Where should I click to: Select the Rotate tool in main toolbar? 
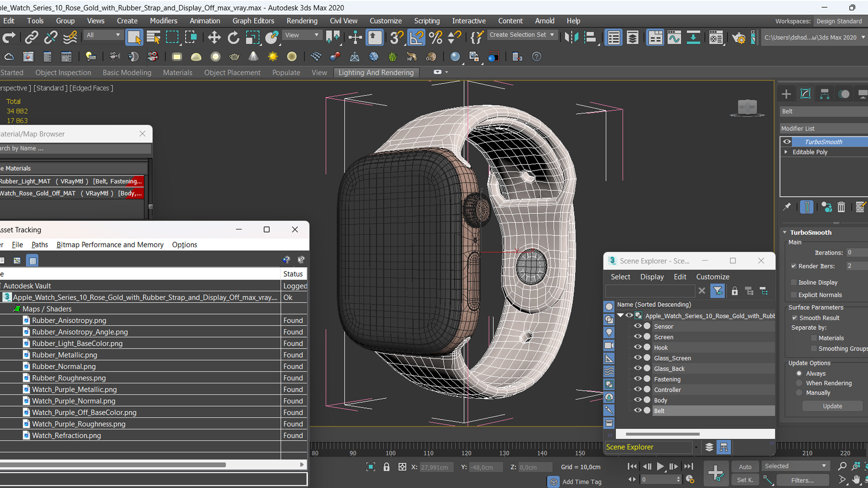tap(233, 38)
